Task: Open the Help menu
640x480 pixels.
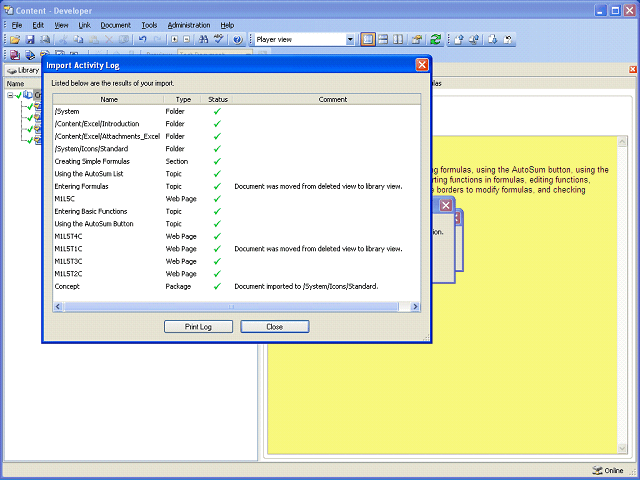Action: 227,25
